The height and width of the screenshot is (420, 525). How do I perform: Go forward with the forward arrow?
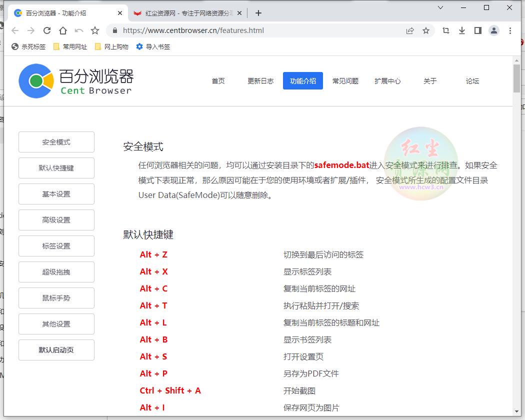(x=31, y=30)
